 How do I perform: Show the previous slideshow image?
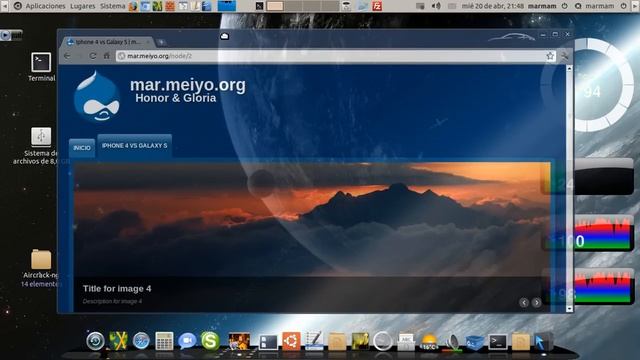524,302
